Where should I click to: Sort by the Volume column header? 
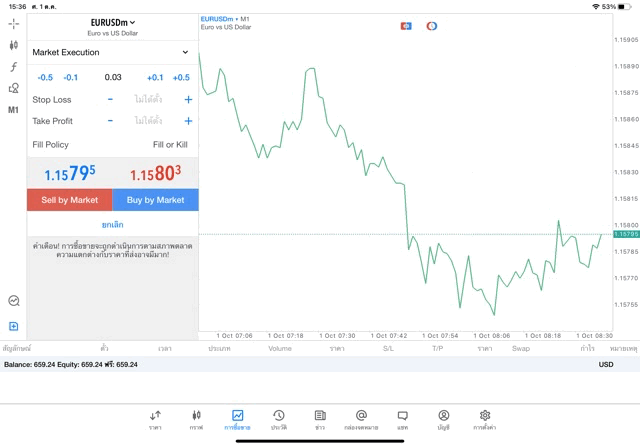pyautogui.click(x=280, y=348)
